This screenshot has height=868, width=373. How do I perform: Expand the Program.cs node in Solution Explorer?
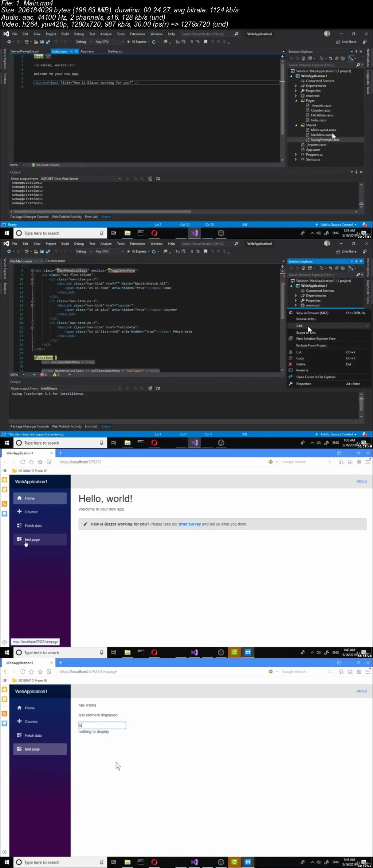(x=296, y=155)
